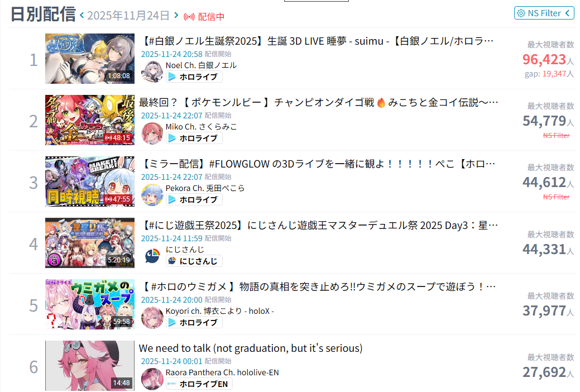The height and width of the screenshot is (392, 580).
Task: Click ホロライブ tag under Noel Ch.
Action: pyautogui.click(x=194, y=77)
